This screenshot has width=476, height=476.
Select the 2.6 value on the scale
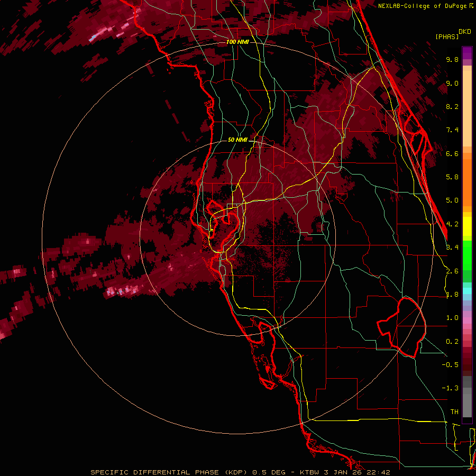tap(452, 271)
